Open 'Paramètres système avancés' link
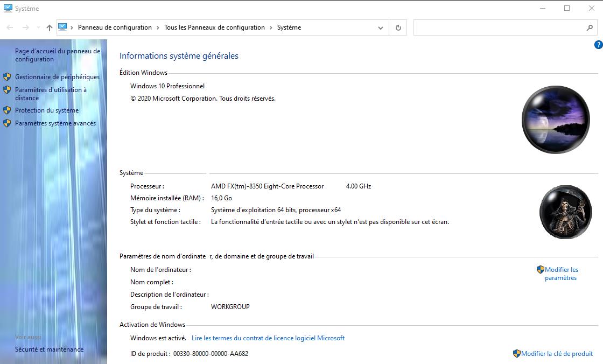603x364 pixels. 55,123
